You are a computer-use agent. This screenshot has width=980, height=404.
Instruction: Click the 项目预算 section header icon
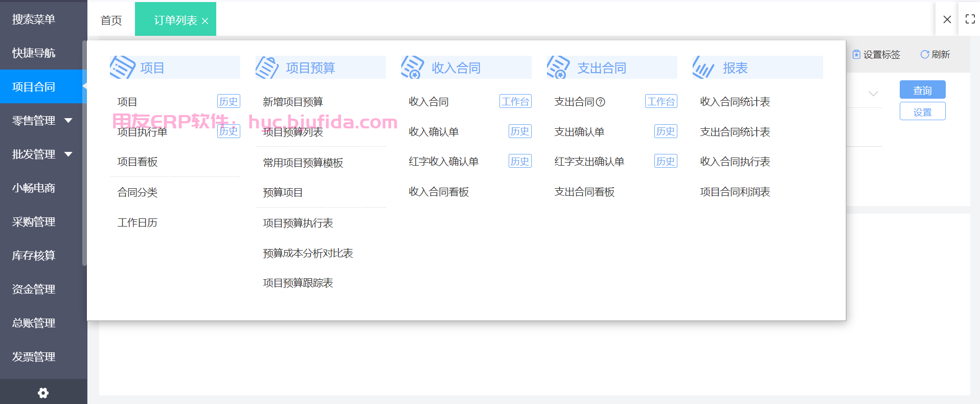tap(267, 68)
